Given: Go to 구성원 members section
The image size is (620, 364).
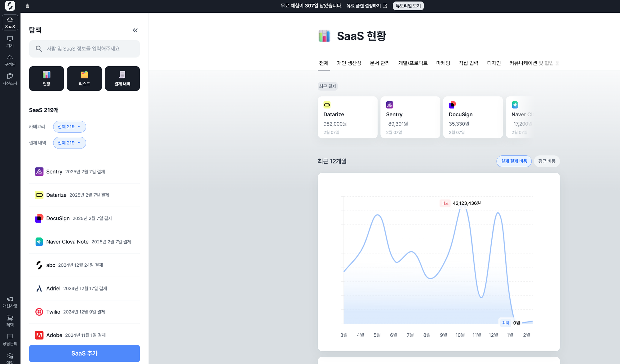Looking at the screenshot, I should [x=10, y=60].
